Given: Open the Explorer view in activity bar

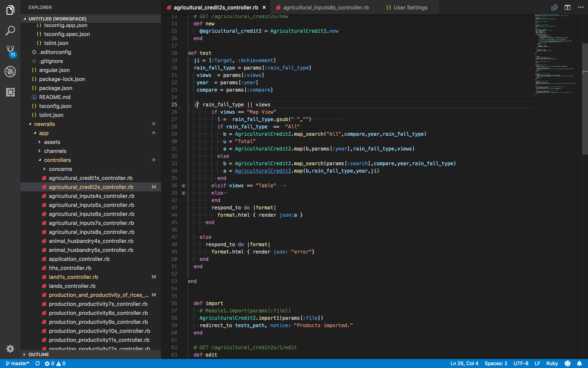Looking at the screenshot, I should (x=10, y=10).
